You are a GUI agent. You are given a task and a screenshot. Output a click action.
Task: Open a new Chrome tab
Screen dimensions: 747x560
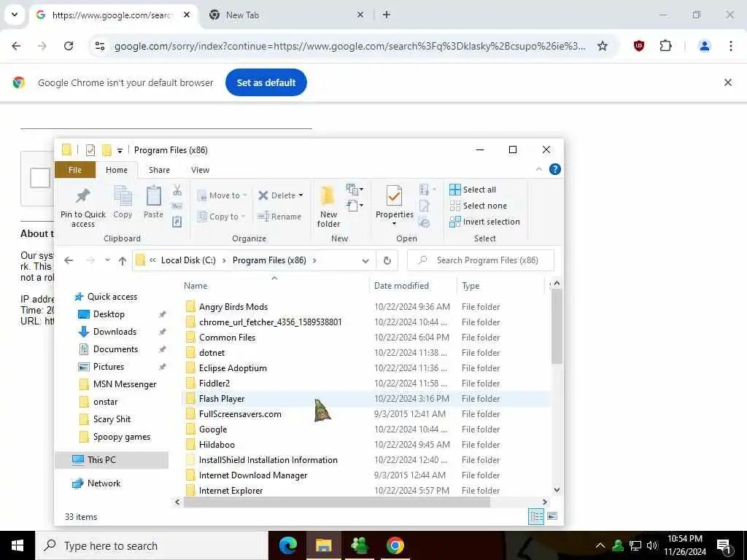pyautogui.click(x=387, y=15)
